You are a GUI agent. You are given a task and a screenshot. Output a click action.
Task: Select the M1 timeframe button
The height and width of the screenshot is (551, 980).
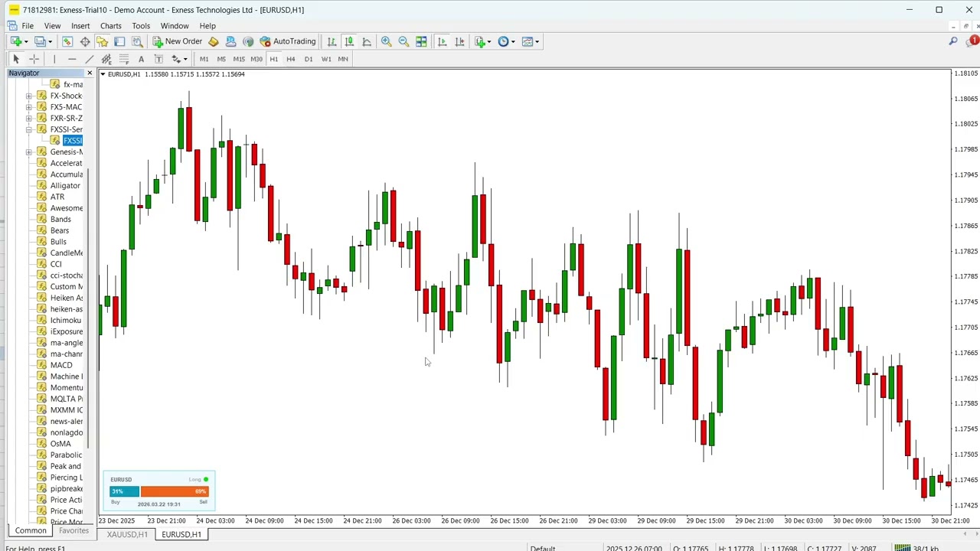(204, 59)
